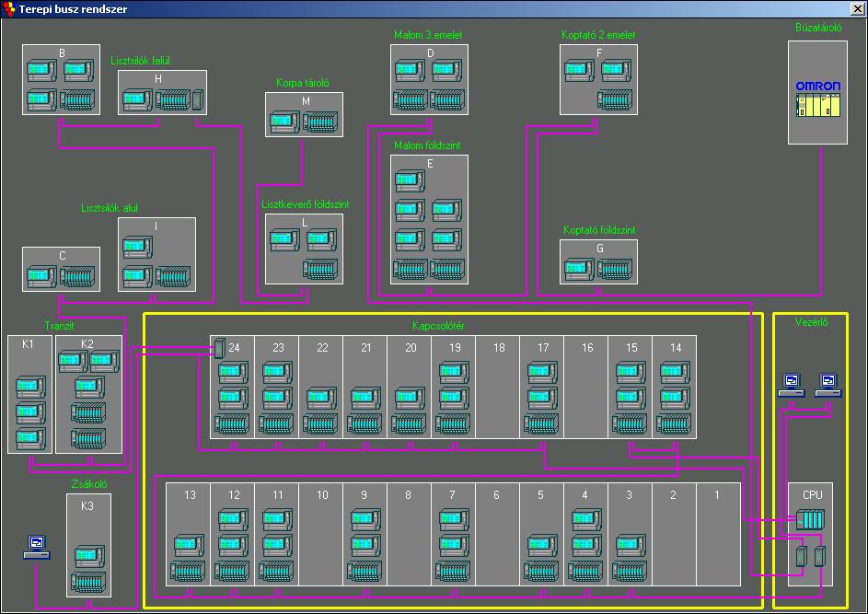
Task: Select the display module in Korpa tároló M
Action: pos(284,121)
